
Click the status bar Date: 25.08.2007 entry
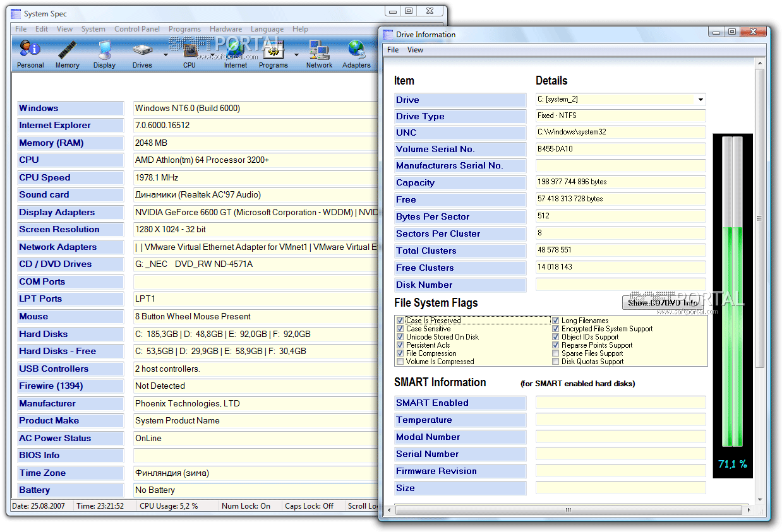click(42, 505)
